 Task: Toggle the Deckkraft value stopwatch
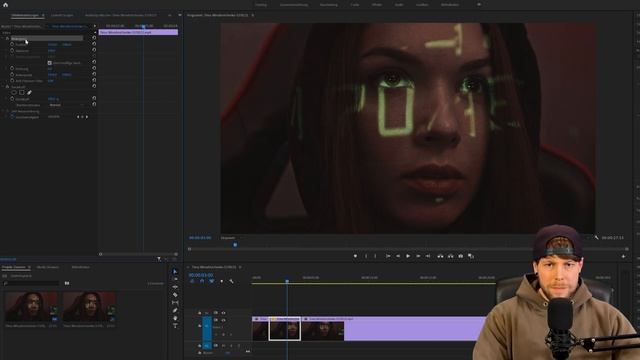(x=12, y=99)
